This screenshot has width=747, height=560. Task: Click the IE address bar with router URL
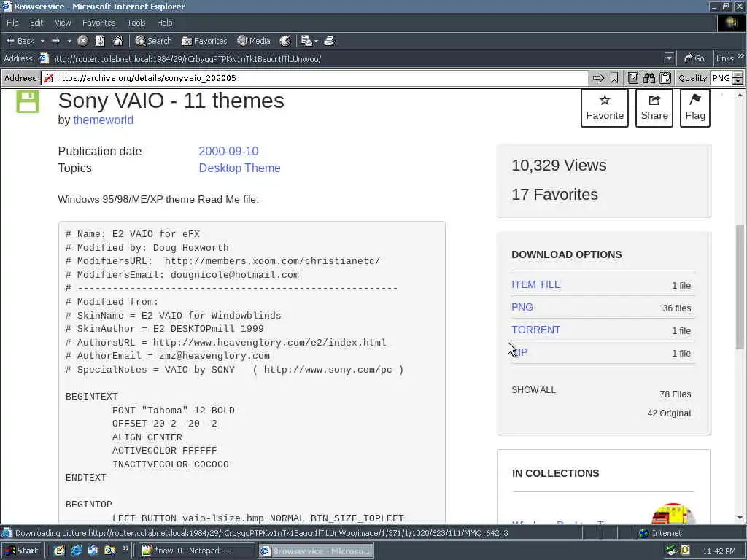click(x=352, y=58)
